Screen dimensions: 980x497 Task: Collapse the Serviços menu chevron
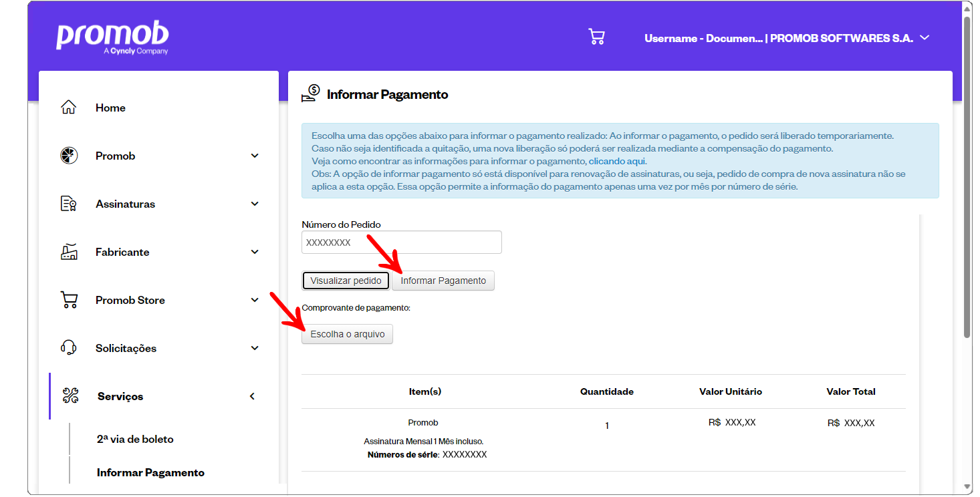pos(253,396)
